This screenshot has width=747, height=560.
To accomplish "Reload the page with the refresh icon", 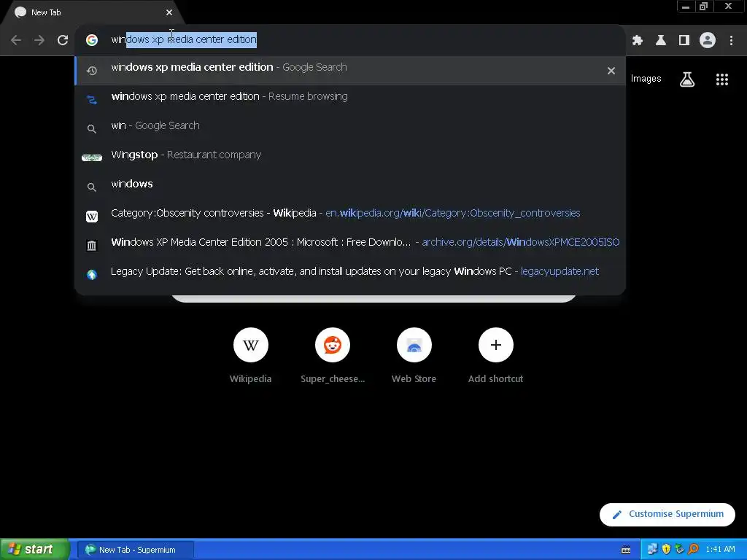I will tap(63, 40).
